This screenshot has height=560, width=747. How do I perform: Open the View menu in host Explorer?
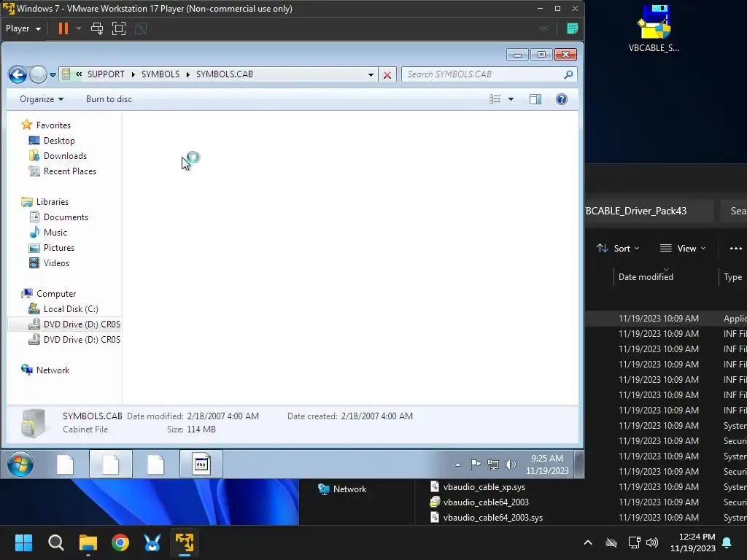(683, 248)
